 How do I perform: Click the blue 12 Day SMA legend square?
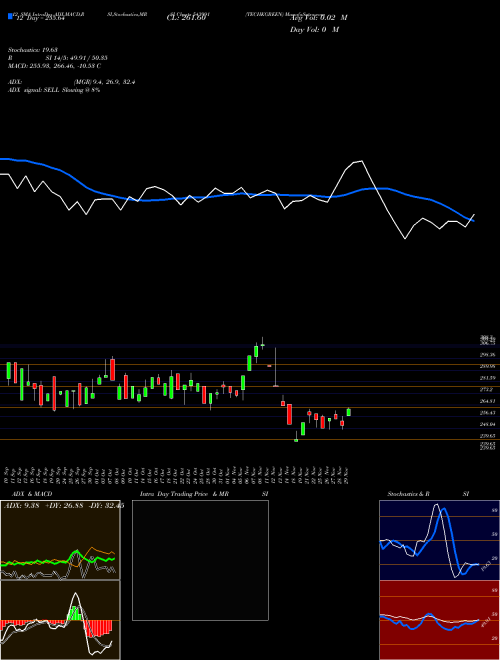pos(10,16)
